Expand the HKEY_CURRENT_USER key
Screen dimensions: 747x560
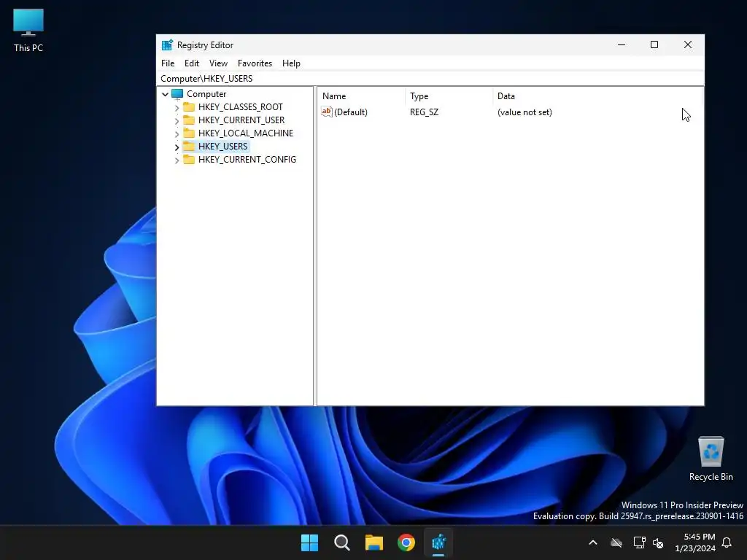(177, 120)
